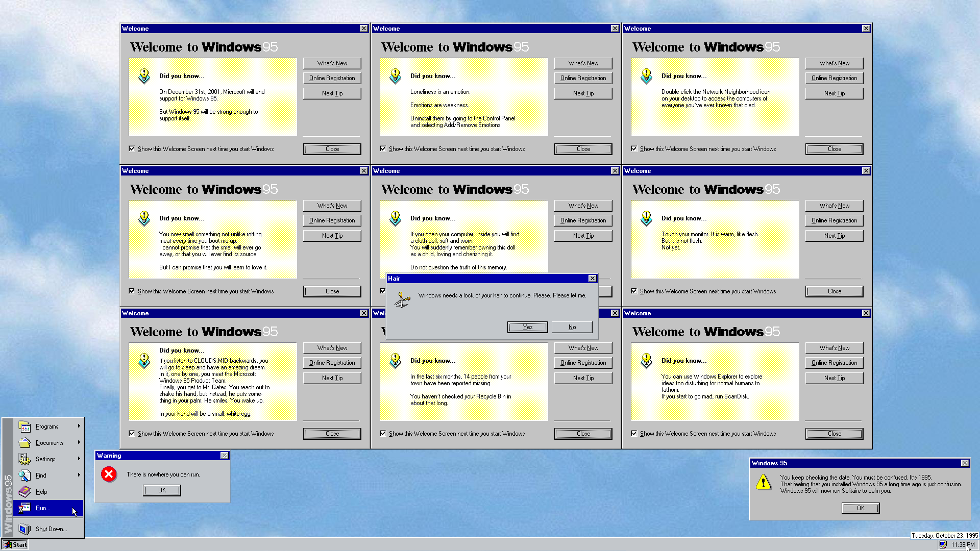Click the Documents folder icon in Start menu

click(x=24, y=443)
